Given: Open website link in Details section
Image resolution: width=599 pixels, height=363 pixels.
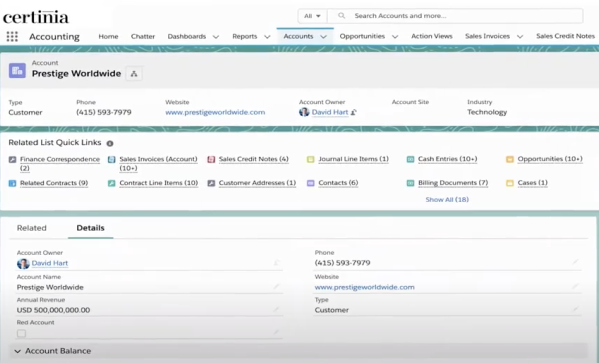Looking at the screenshot, I should 364,287.
